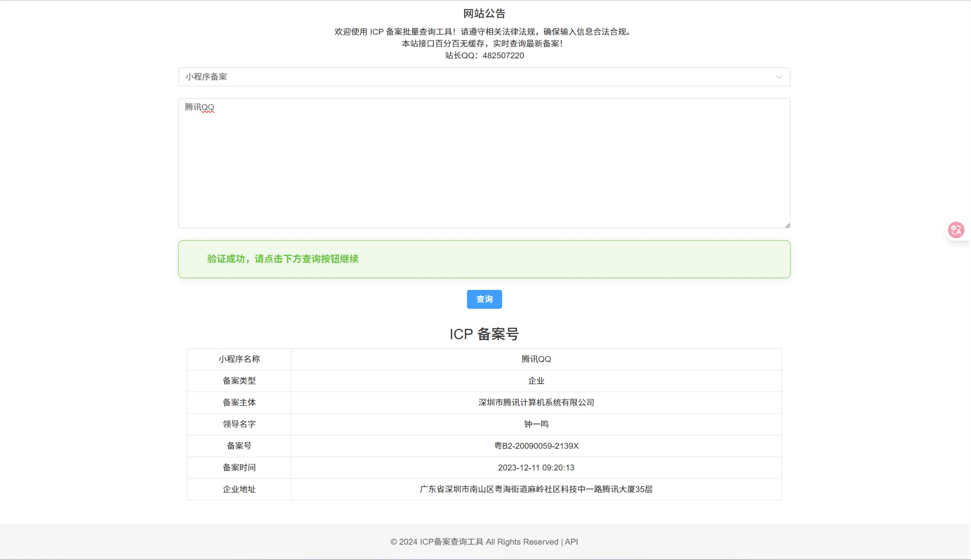
Task: Click the 深圳市腾讯计算机系统有限公司 cell
Action: [x=536, y=402]
